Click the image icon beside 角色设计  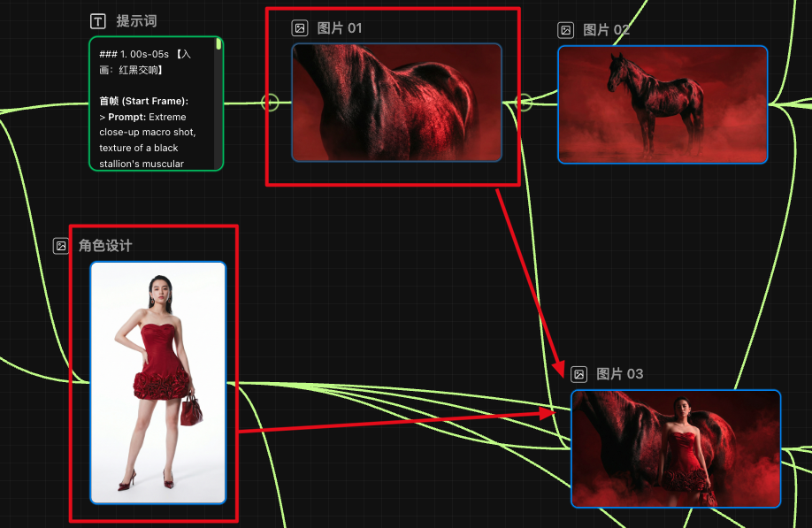click(x=61, y=246)
